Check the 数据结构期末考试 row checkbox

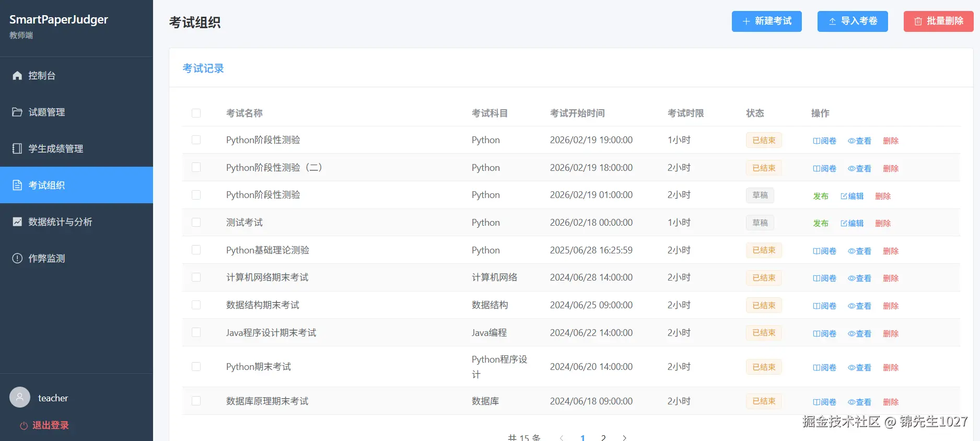(x=196, y=305)
